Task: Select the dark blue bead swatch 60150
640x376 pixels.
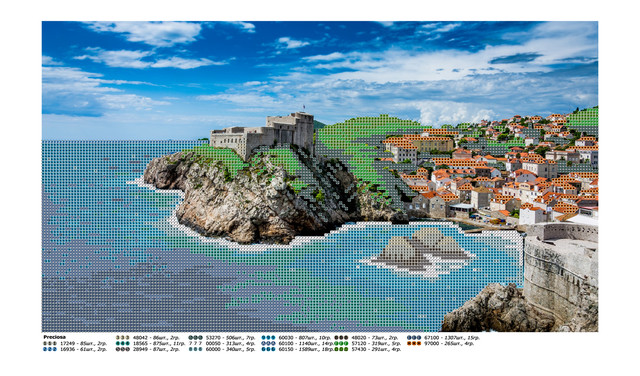Action: (268, 349)
